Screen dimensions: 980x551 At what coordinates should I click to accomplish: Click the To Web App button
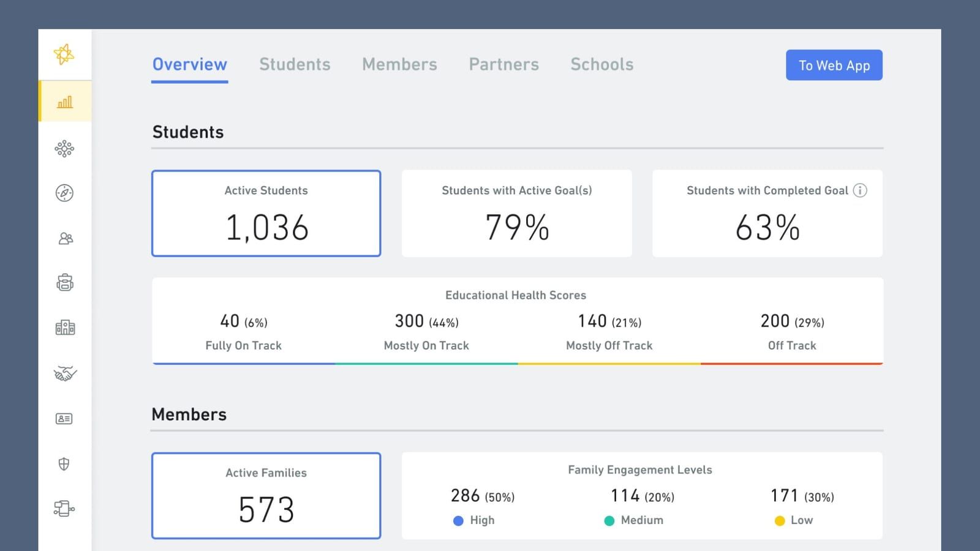click(834, 65)
